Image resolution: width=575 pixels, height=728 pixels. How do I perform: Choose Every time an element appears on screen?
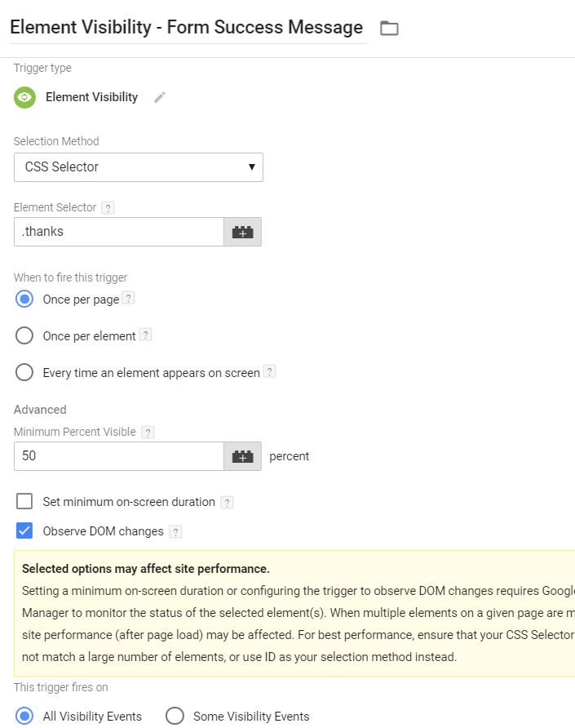pos(25,372)
